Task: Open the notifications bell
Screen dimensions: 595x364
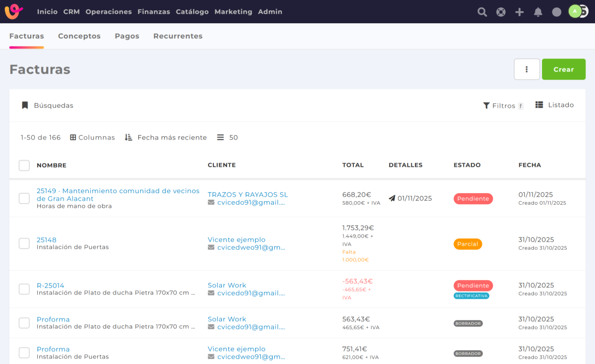Action: [538, 12]
